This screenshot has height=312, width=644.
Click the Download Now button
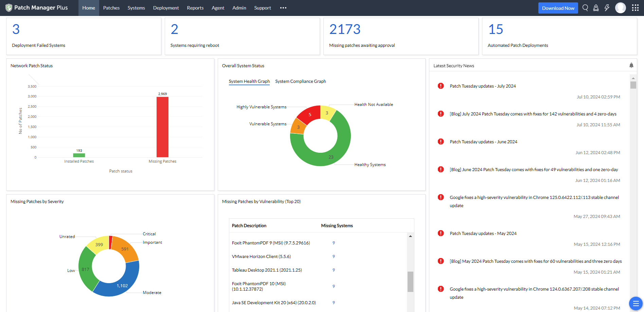pyautogui.click(x=558, y=7)
